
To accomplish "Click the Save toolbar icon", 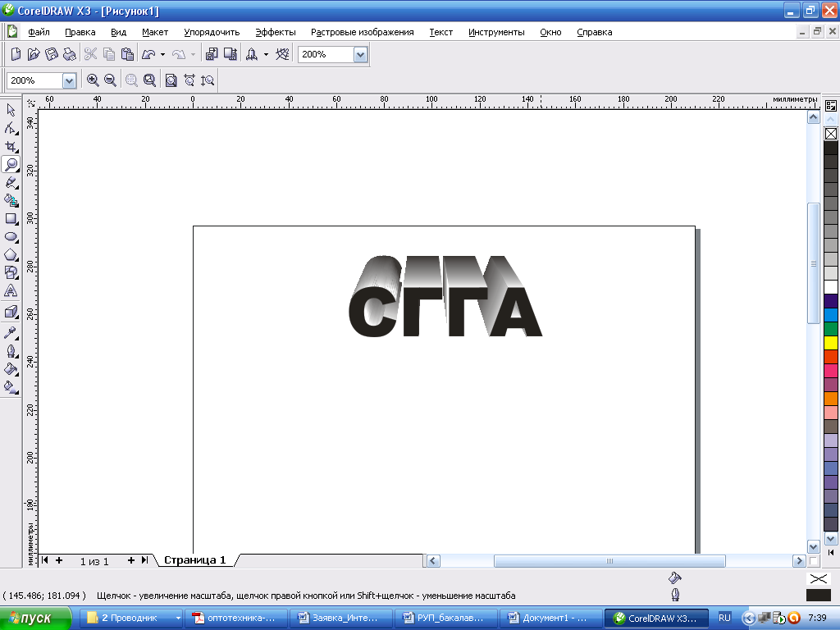I will [52, 54].
